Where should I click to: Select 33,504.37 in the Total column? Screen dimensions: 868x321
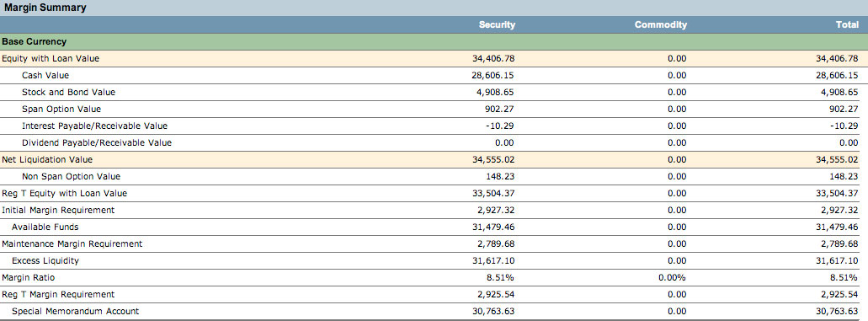(838, 194)
